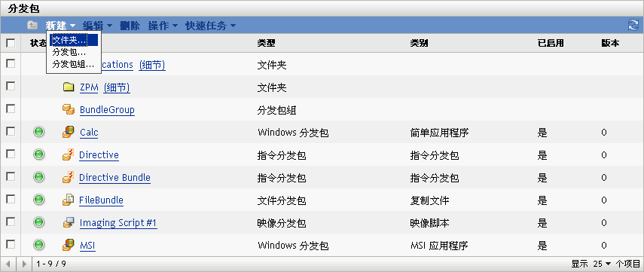Click the Imaging Script #1 icon

pos(69,223)
